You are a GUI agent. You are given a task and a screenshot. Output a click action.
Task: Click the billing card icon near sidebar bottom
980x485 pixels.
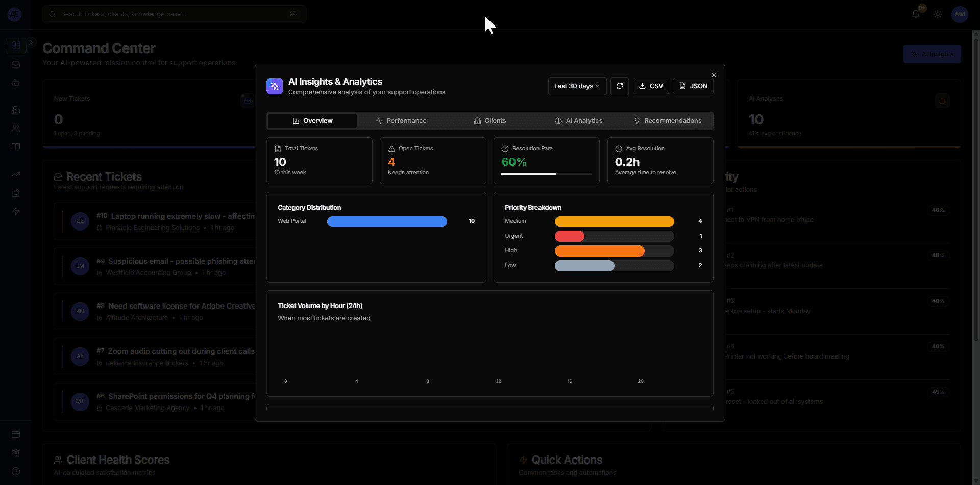(16, 435)
